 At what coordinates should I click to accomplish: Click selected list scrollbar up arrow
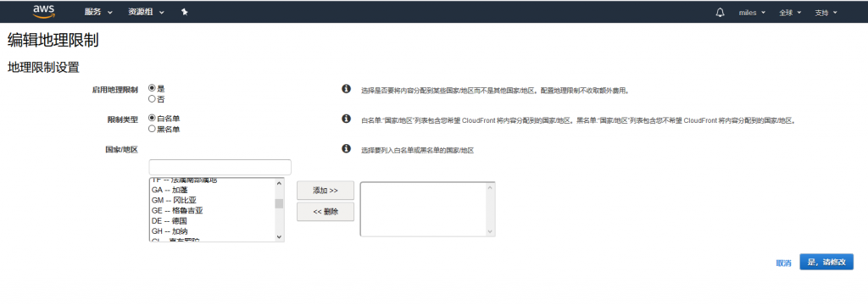[489, 187]
